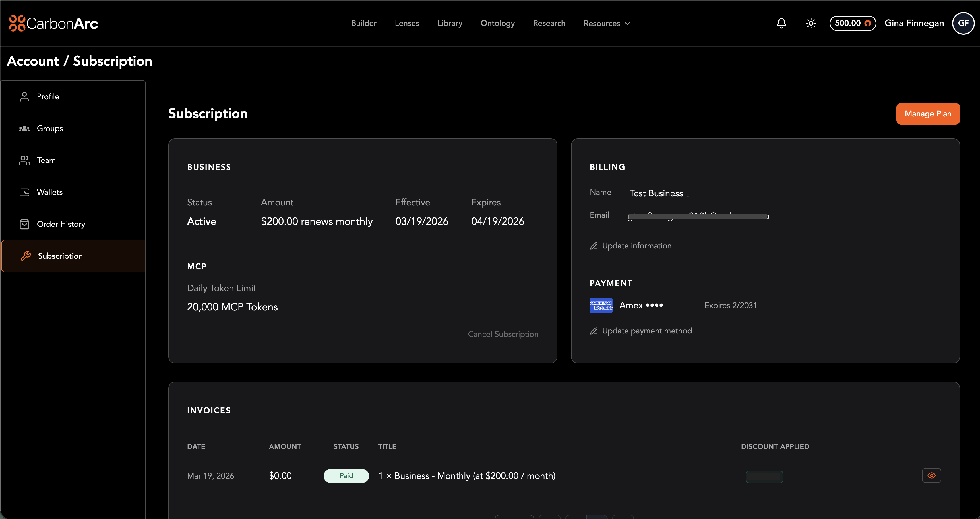Image resolution: width=980 pixels, height=519 pixels.
Task: Open the Team sidebar item
Action: click(46, 160)
